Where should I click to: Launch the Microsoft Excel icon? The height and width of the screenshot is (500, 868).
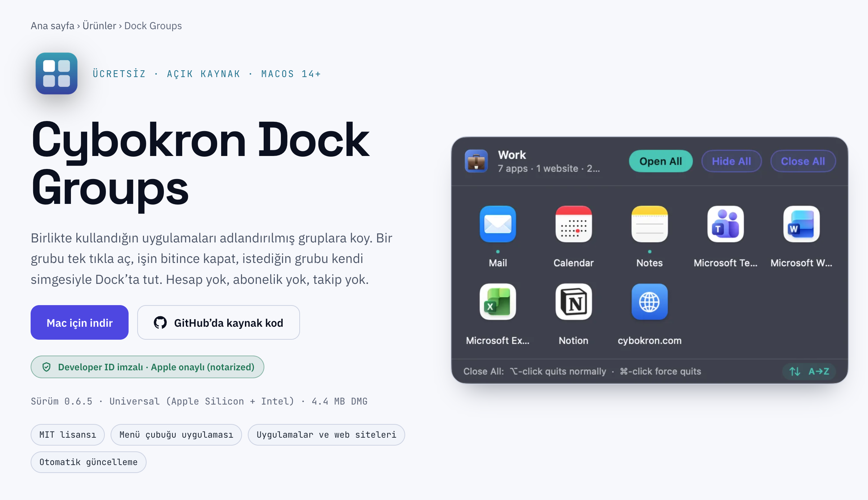(x=498, y=302)
